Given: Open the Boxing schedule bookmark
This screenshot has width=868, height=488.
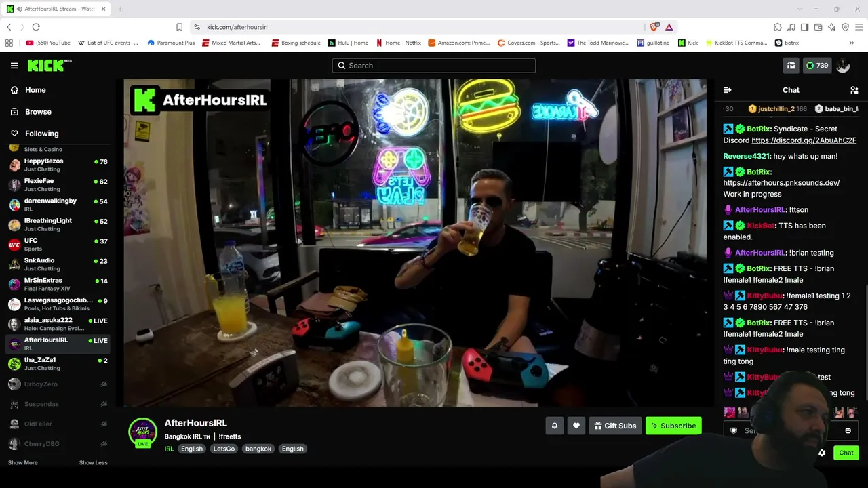Looking at the screenshot, I should click(x=296, y=43).
